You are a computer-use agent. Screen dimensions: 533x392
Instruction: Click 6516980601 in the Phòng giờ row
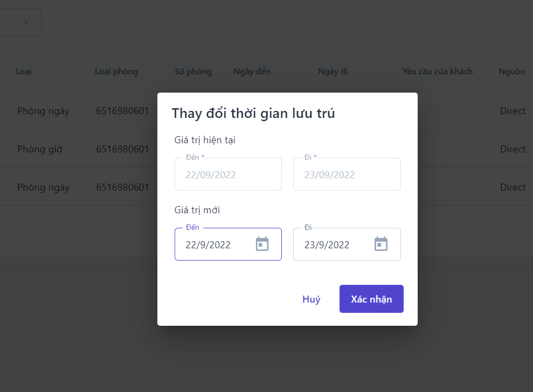(x=122, y=149)
